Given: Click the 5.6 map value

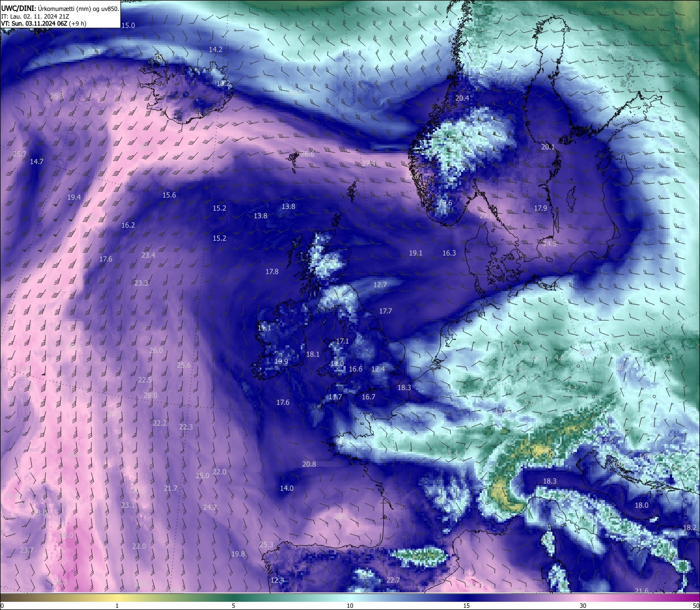Looking at the screenshot, I should 529,402.
